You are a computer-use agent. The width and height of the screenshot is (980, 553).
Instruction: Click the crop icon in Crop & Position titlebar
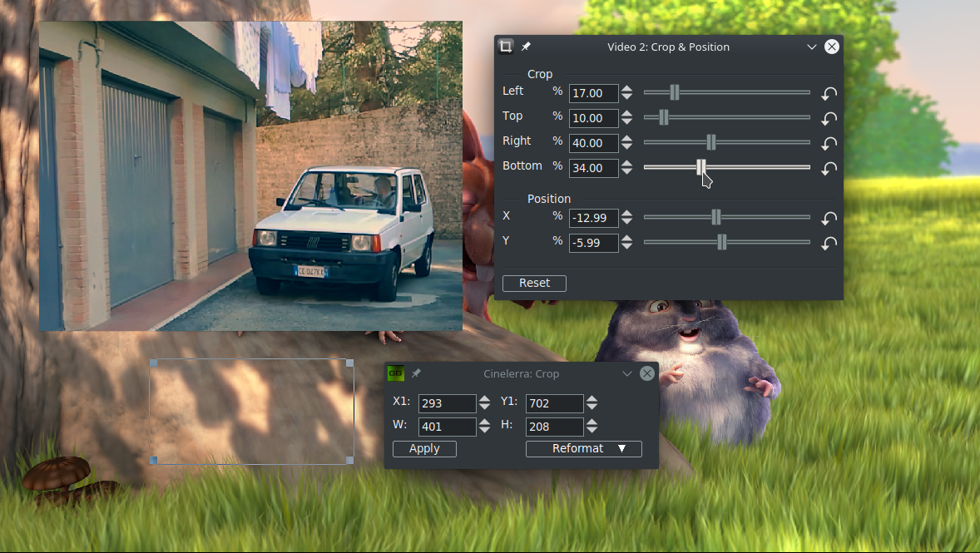click(506, 47)
